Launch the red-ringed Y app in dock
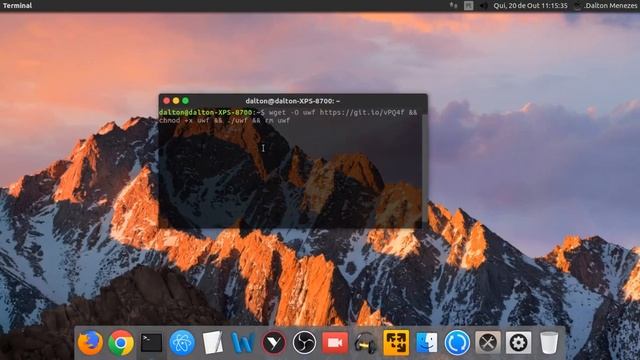Image resolution: width=640 pixels, height=360 pixels. coord(274,342)
